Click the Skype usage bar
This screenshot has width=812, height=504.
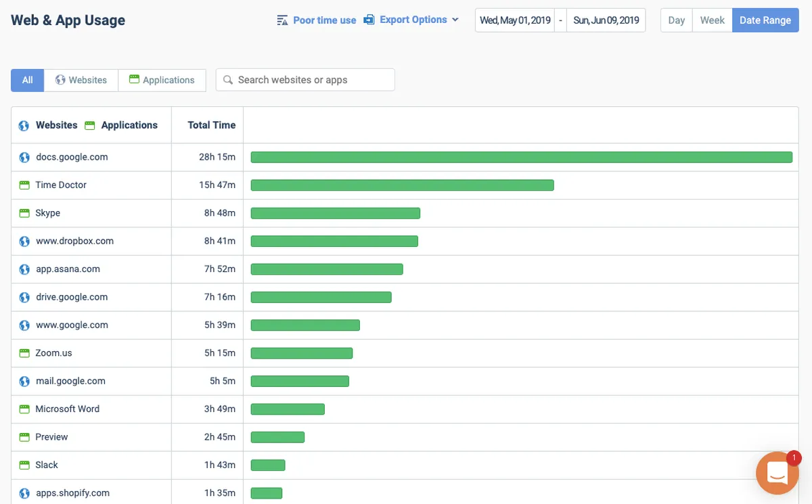pos(336,213)
